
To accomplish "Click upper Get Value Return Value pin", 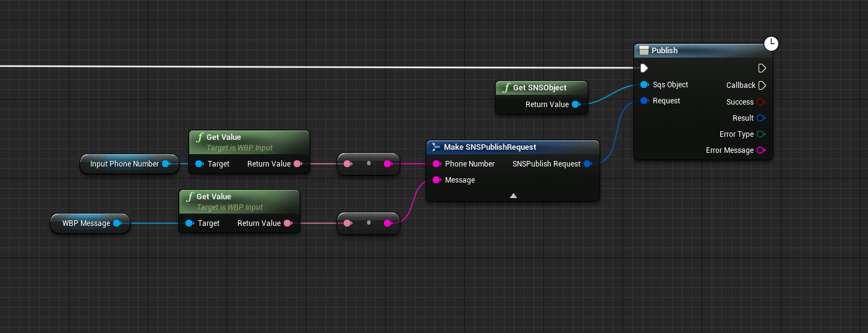I will point(297,164).
